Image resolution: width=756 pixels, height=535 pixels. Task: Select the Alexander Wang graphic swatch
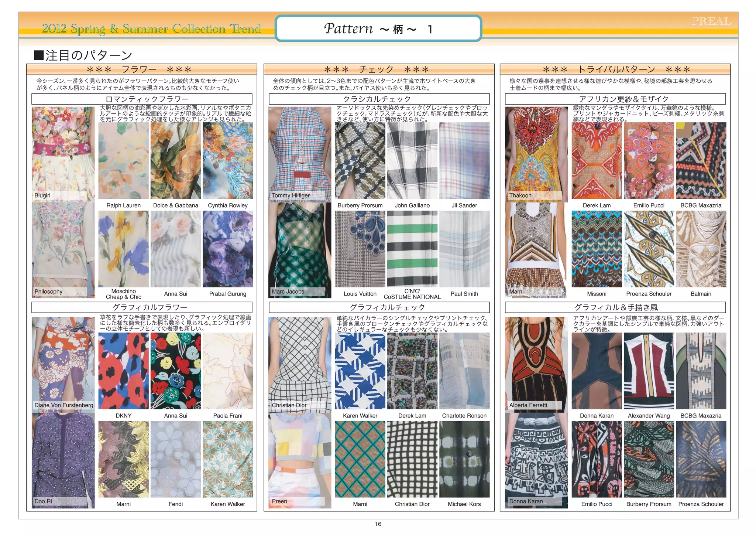coord(649,371)
